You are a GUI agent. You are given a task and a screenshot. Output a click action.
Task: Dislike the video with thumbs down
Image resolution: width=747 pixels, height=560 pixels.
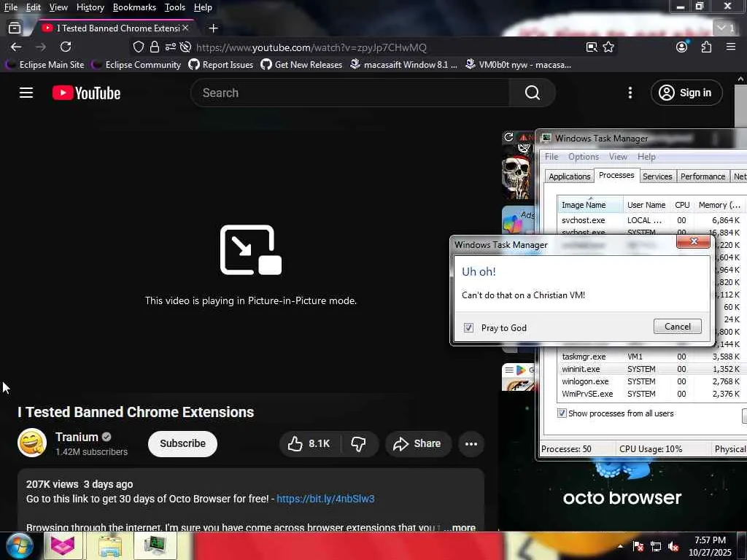coord(359,444)
